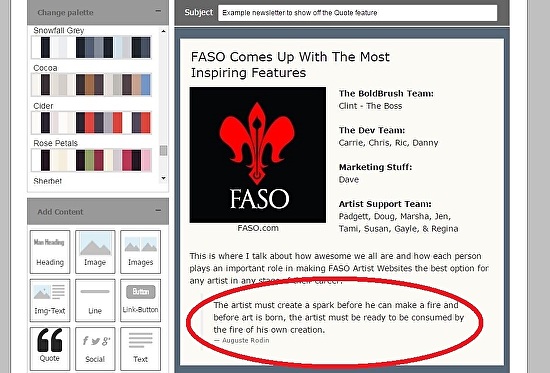The image size is (550, 373).
Task: Add a Heading content block
Action: tap(50, 252)
